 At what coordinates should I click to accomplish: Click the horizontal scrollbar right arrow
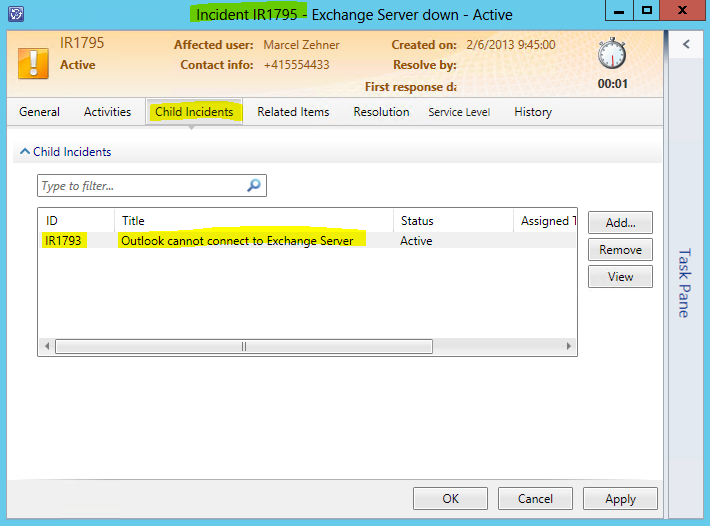[x=570, y=347]
